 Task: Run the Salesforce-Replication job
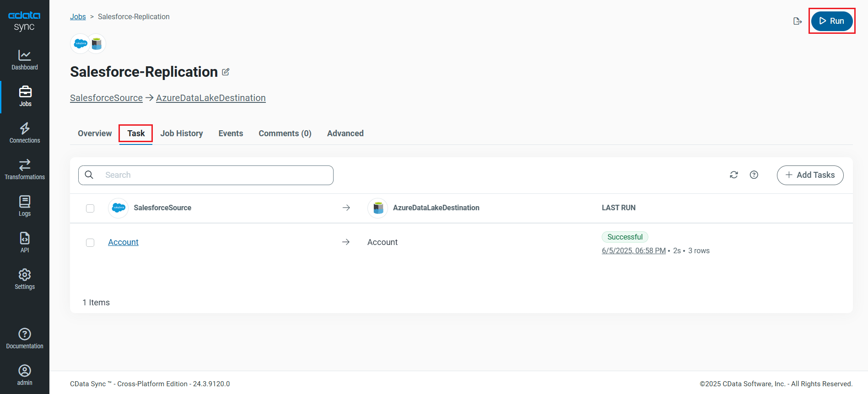coord(831,21)
